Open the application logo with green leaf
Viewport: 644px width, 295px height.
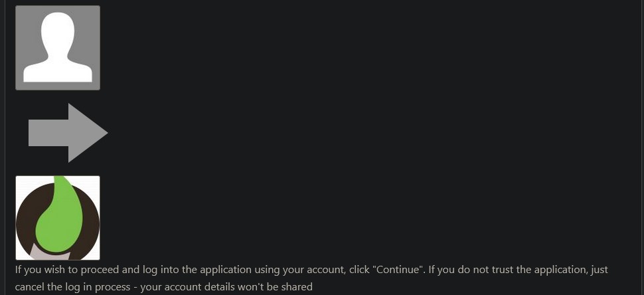point(58,218)
